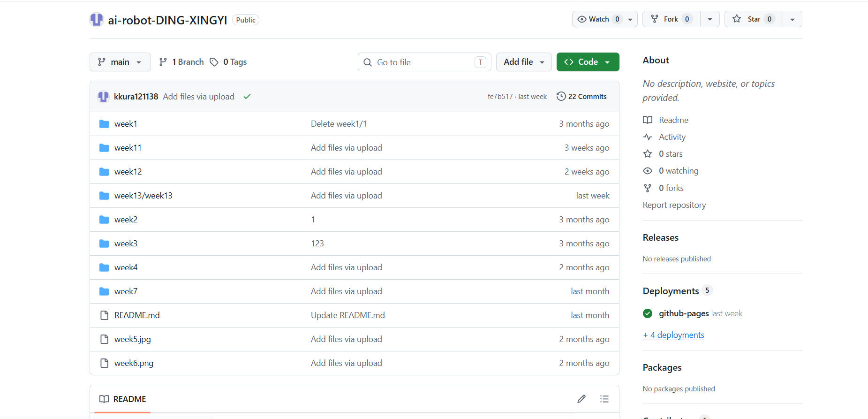The image size is (868, 419).
Task: Open the week6.png file name
Action: 134,363
